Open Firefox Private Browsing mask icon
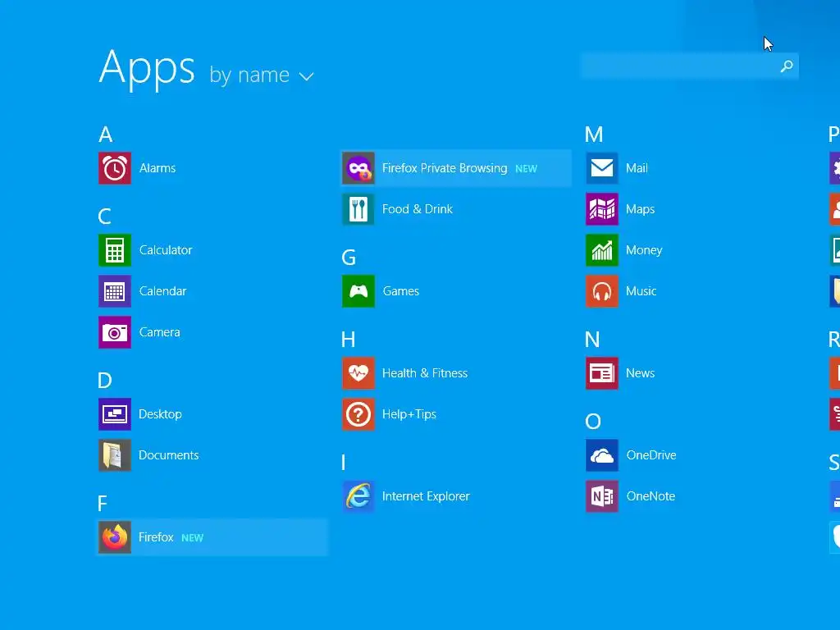Viewport: 840px width, 630px height. (x=358, y=168)
